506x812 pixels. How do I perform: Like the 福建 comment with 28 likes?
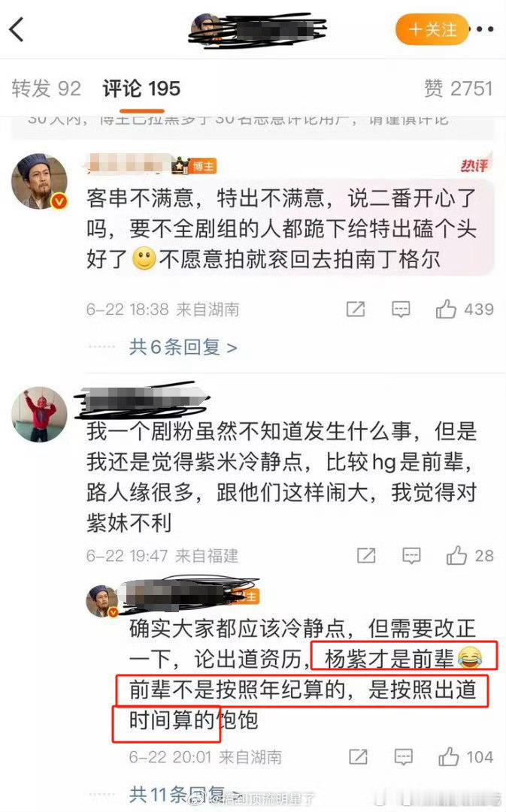(x=470, y=556)
